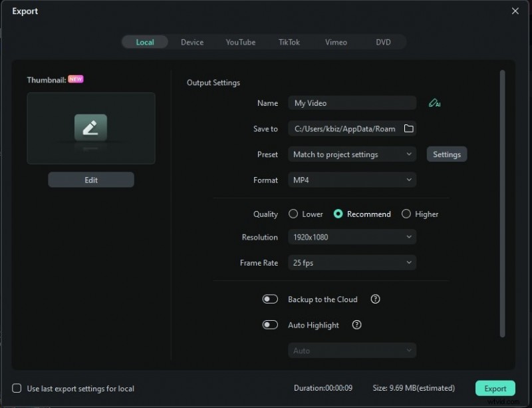Open advanced Settings next to Preset
Viewport: 532px width, 408px height.
446,154
